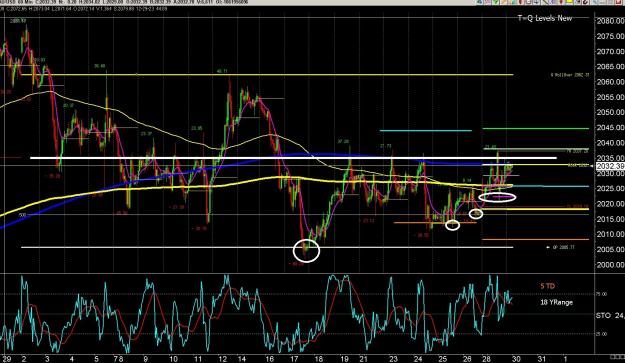Click the 'T=Q Levels New' chart label
Screen dimensions: 625x363
pos(544,18)
